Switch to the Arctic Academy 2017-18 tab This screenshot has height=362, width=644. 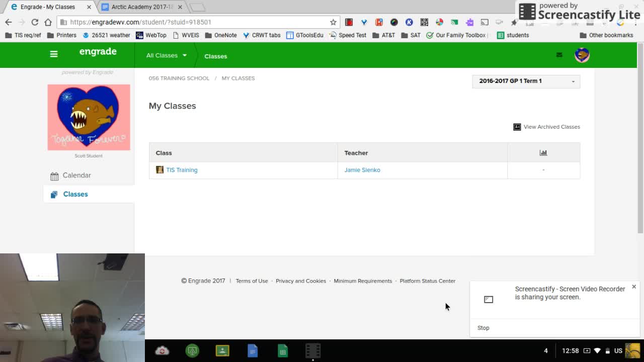coord(142,7)
